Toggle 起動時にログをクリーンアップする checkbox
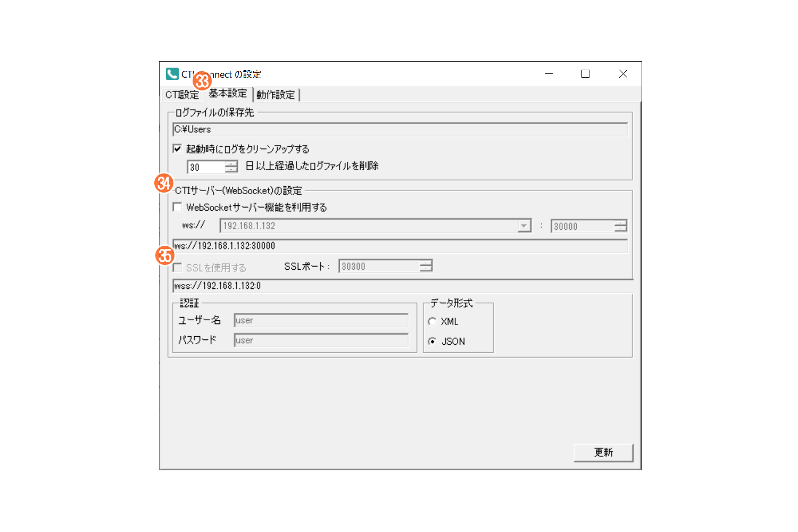This screenshot has width=798, height=532. point(177,148)
